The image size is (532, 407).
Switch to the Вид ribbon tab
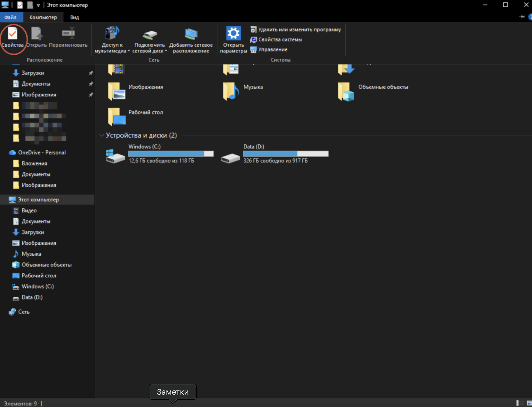click(x=74, y=17)
